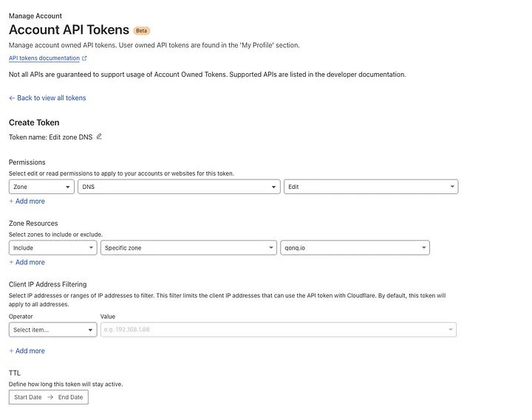
Task: Click the left arrow icon before Back to view all tokens
Action: [x=12, y=98]
